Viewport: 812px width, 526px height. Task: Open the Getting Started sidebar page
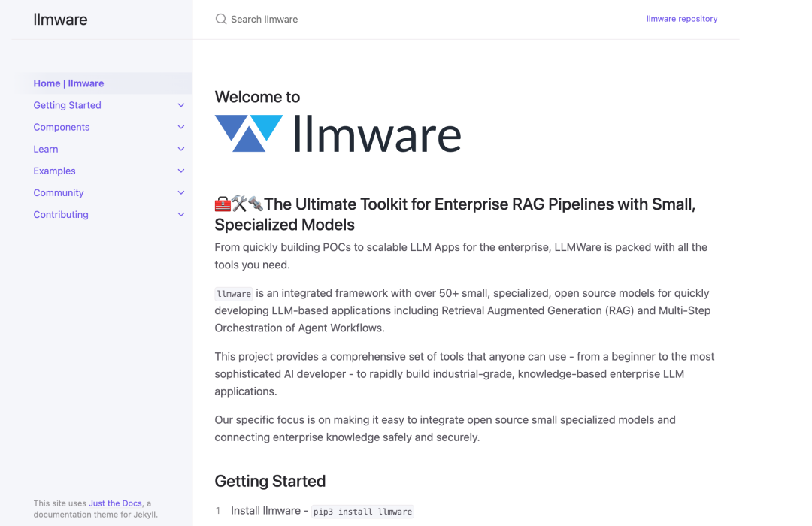[x=68, y=105]
